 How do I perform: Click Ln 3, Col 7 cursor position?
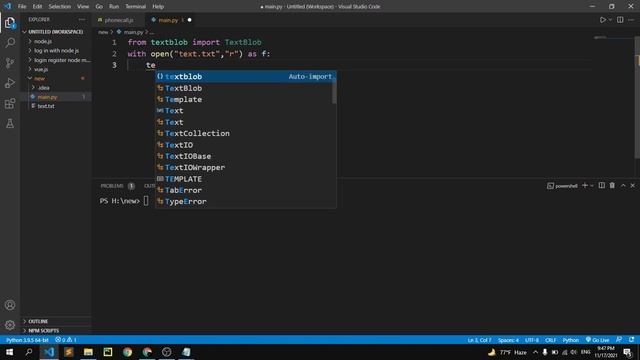[x=479, y=340]
